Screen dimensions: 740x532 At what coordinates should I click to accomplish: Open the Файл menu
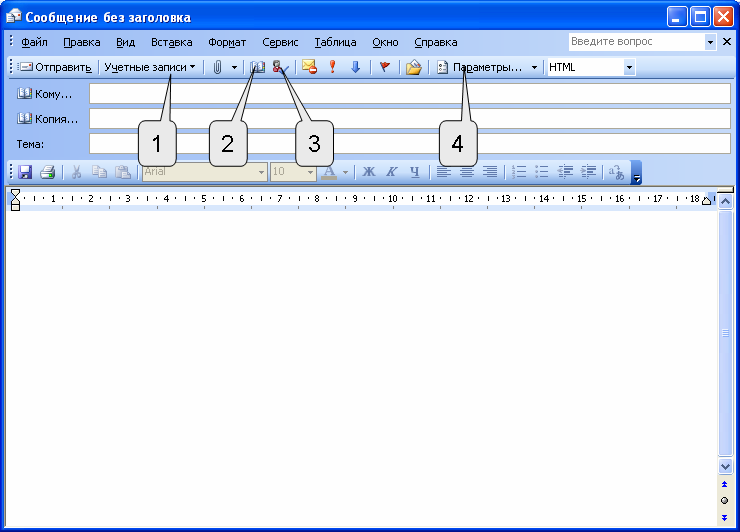pyautogui.click(x=34, y=42)
